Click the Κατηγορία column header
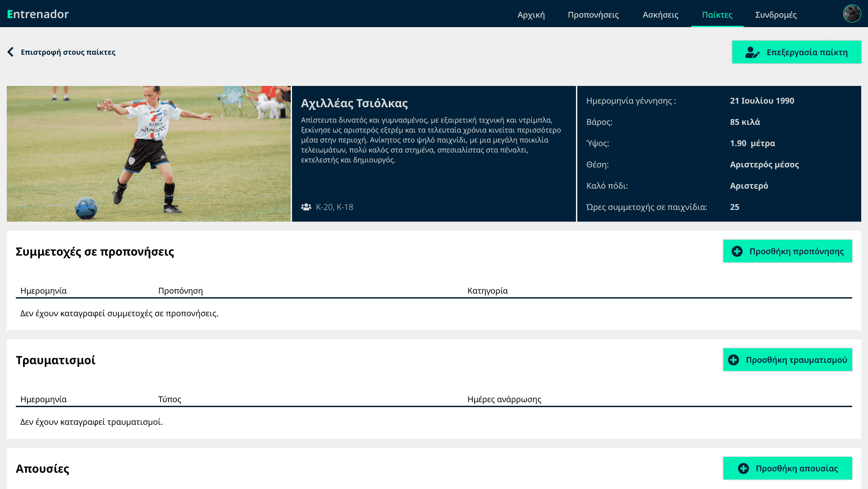This screenshot has width=868, height=489. pos(487,290)
